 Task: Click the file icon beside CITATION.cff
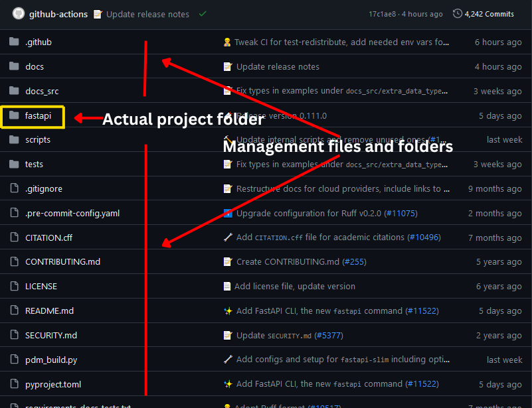coord(14,238)
